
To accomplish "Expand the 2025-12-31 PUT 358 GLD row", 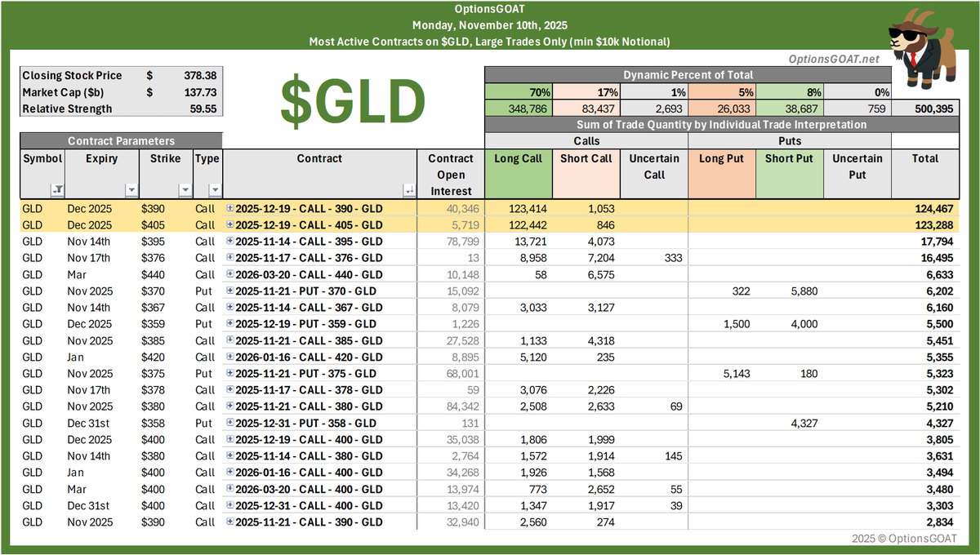I will (x=230, y=423).
